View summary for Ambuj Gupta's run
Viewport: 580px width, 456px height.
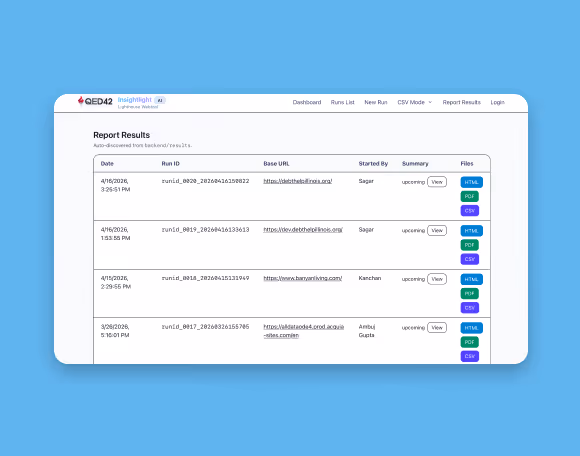437,328
